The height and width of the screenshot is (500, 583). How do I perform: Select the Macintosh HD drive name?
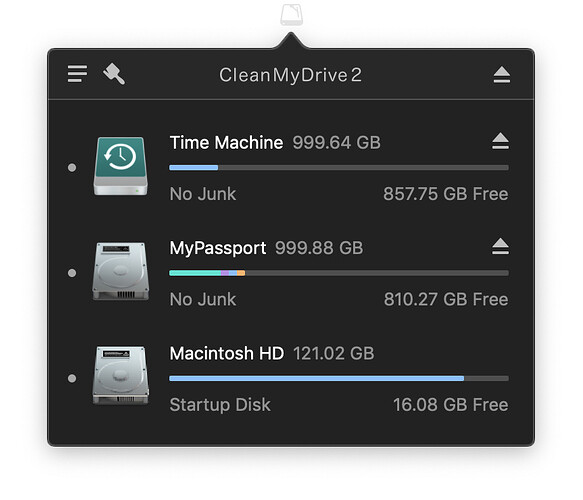tap(227, 353)
